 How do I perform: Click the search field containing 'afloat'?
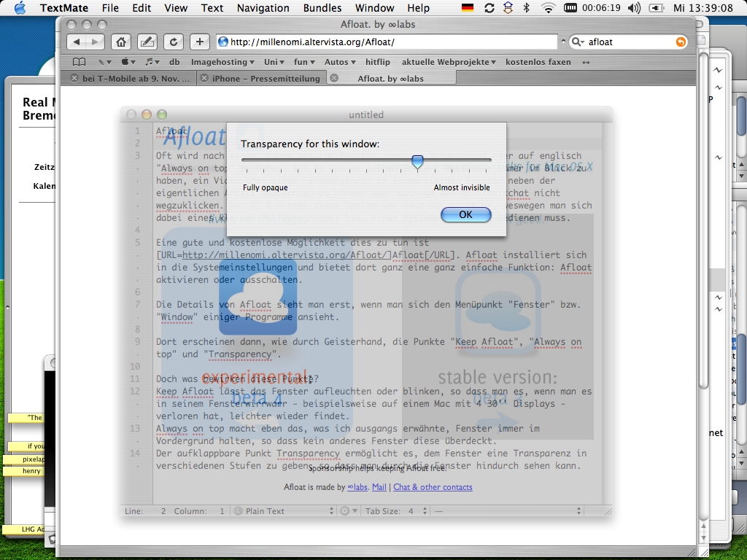(x=629, y=42)
